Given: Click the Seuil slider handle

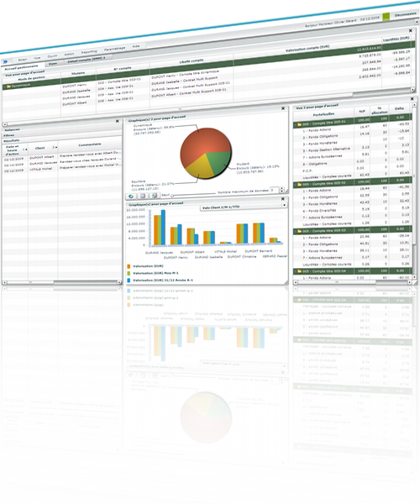Looking at the screenshot, I should point(172,196).
